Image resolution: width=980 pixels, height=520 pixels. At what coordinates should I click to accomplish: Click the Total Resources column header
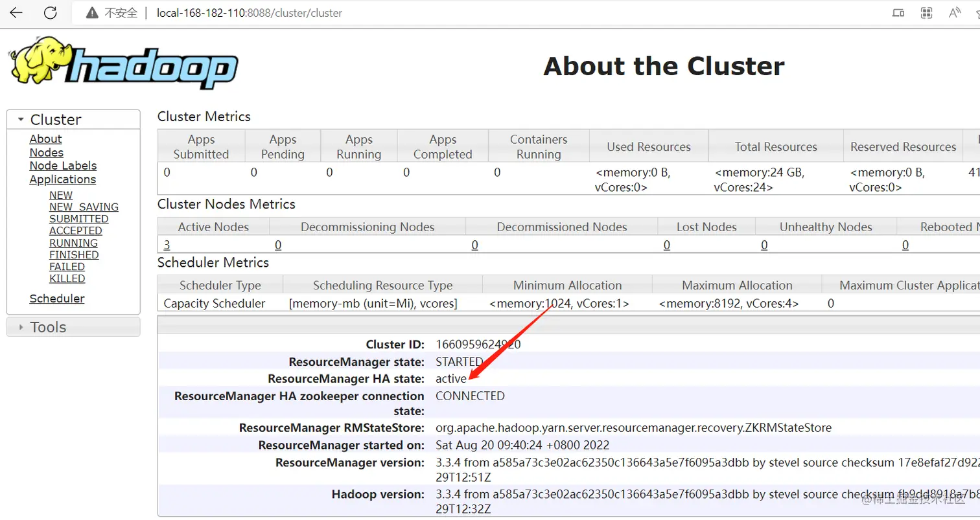pyautogui.click(x=776, y=147)
